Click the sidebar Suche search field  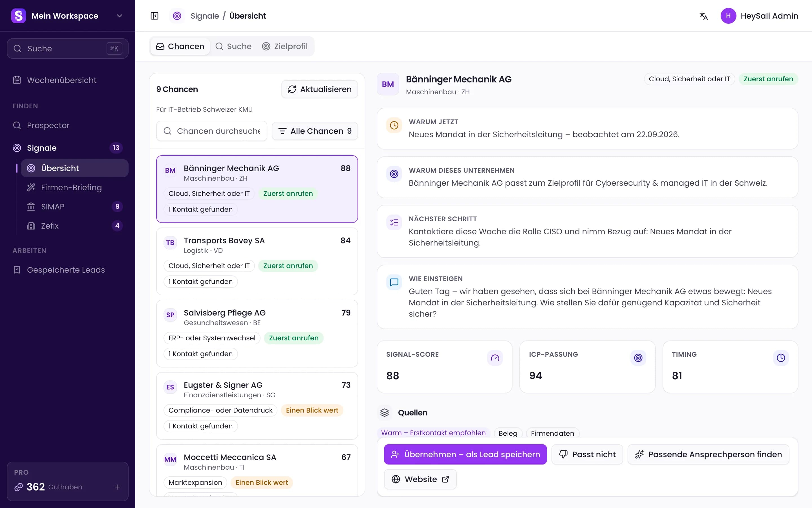click(67, 49)
